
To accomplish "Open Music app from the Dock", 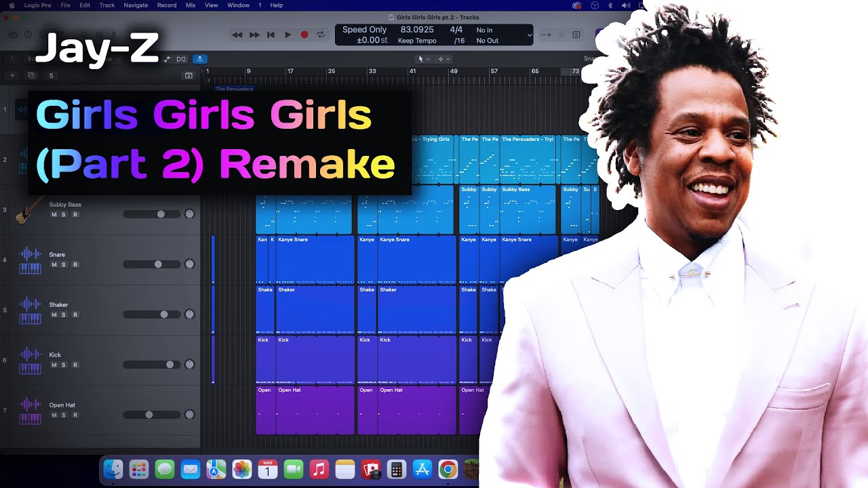I will [x=319, y=469].
